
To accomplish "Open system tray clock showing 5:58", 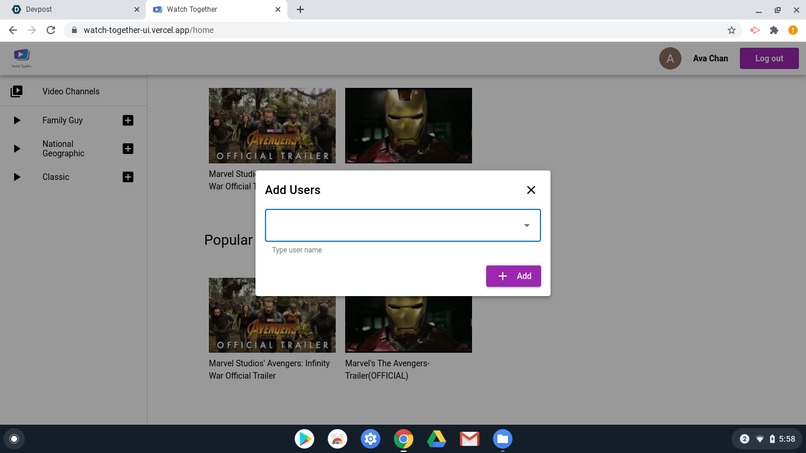I will click(787, 439).
